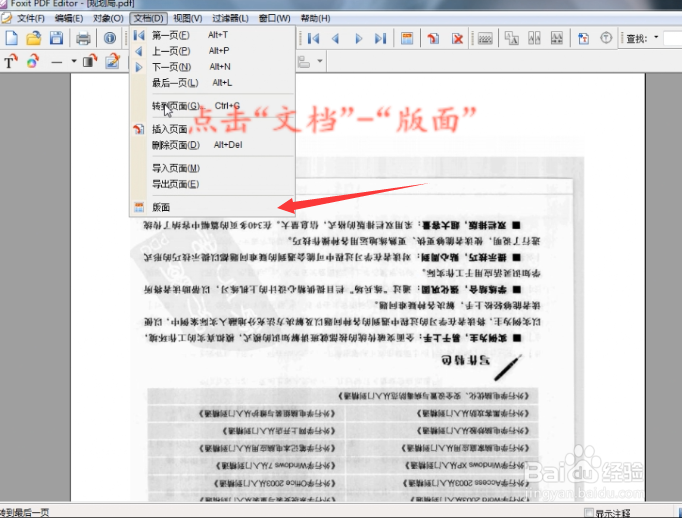Toggle the 显示注释 checkbox

[588, 512]
